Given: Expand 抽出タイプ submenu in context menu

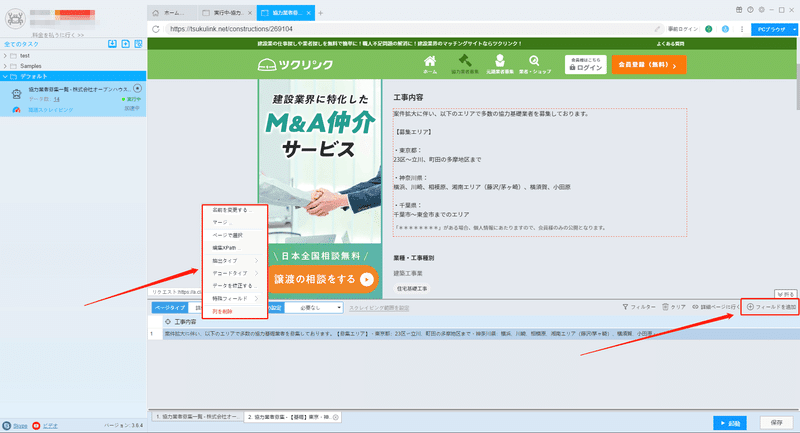Looking at the screenshot, I should click(235, 261).
